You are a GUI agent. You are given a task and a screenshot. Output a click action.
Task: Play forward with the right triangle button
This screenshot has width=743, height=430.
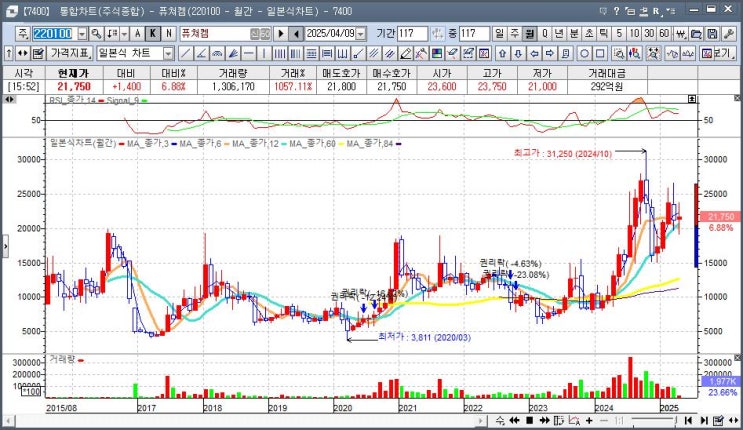[x=281, y=34]
